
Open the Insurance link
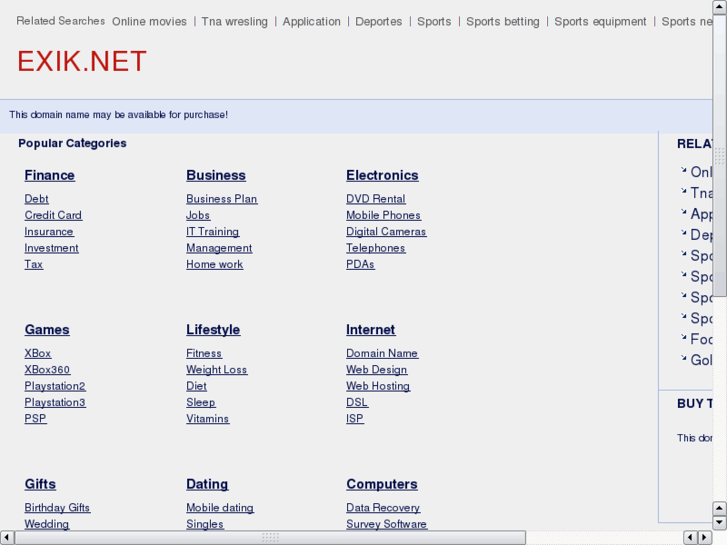click(x=49, y=231)
